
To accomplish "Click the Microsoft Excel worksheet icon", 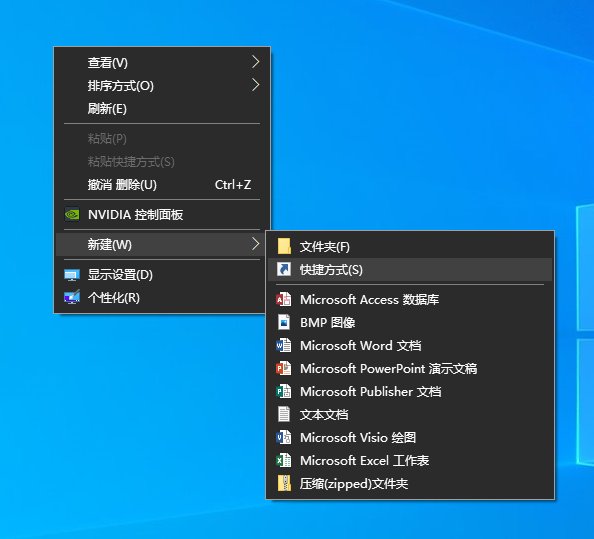I will tap(284, 461).
